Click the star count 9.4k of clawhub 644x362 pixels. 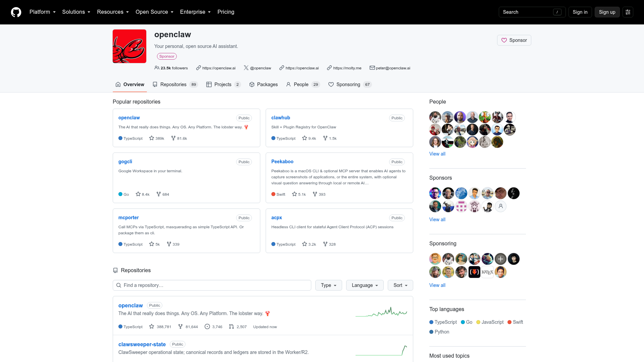click(x=309, y=138)
